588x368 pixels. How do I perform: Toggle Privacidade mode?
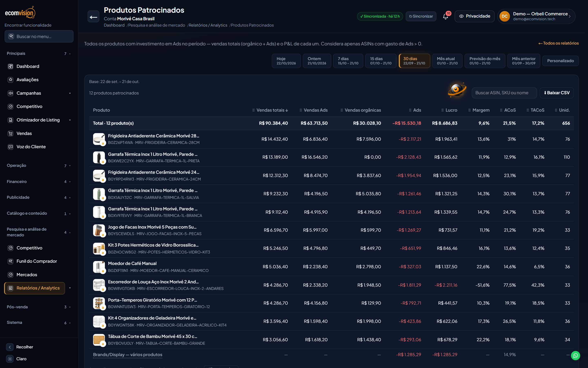474,16
